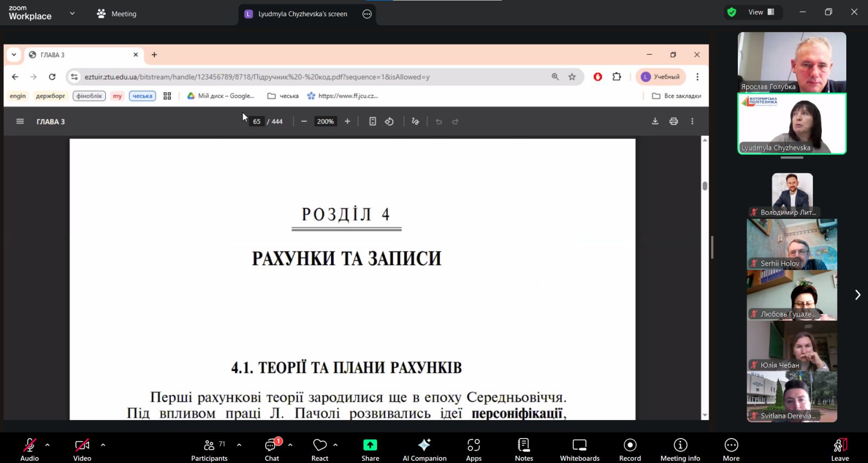This screenshot has height=463, width=868.
Task: Download the PDF file
Action: (x=655, y=122)
